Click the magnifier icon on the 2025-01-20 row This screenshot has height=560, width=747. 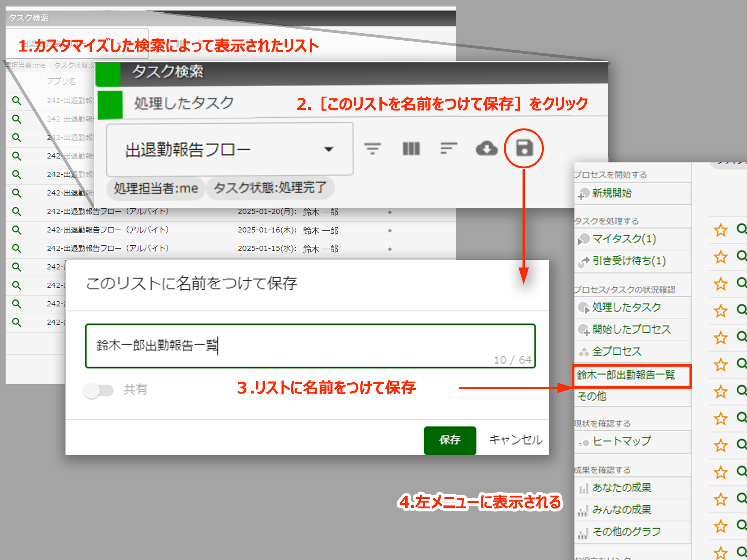16,211
